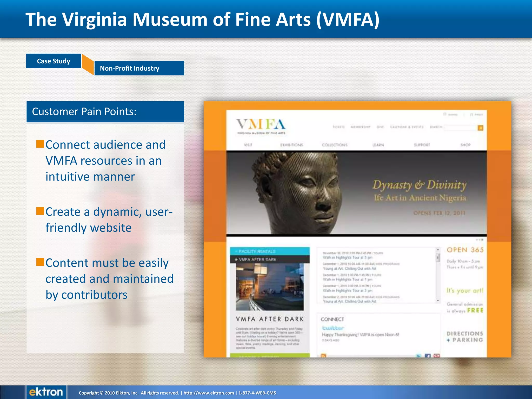
Task: Click the twitter logo in Connect section
Action: tap(333, 328)
